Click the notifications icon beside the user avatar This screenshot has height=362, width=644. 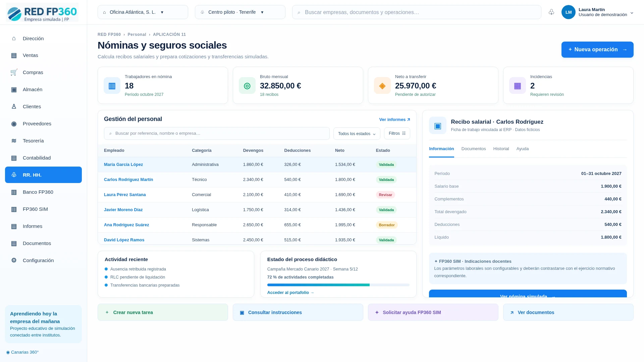(x=551, y=12)
